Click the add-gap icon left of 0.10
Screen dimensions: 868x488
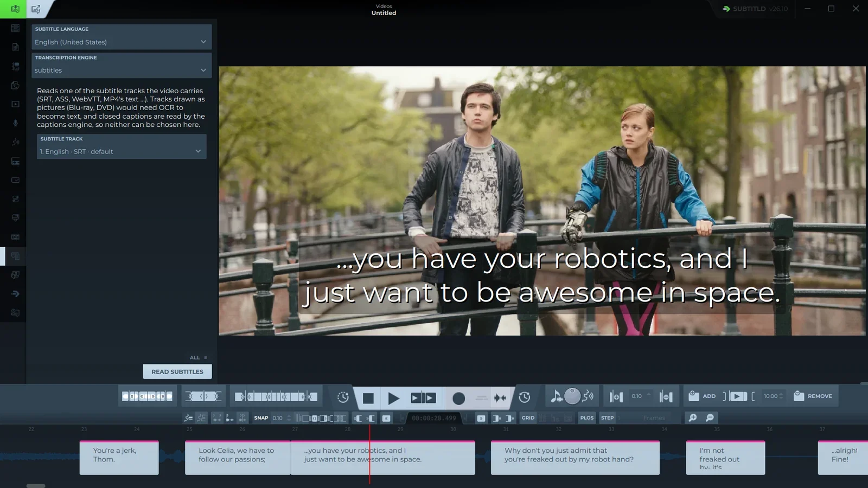click(616, 397)
